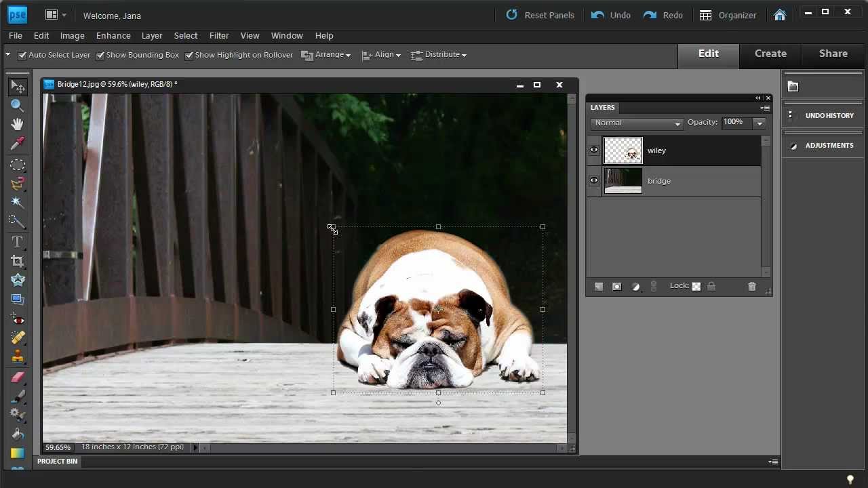Go to the Home screen icon
This screenshot has width=868, height=488.
780,15
